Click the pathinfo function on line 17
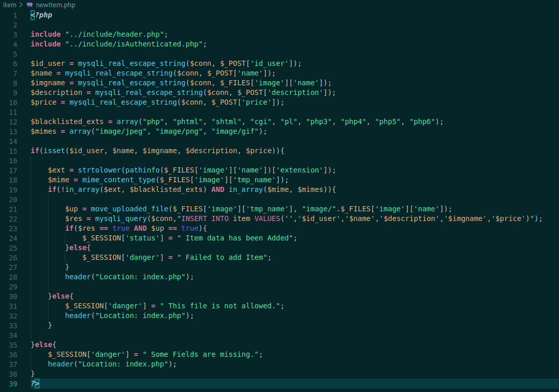559x392 pixels. click(143, 170)
